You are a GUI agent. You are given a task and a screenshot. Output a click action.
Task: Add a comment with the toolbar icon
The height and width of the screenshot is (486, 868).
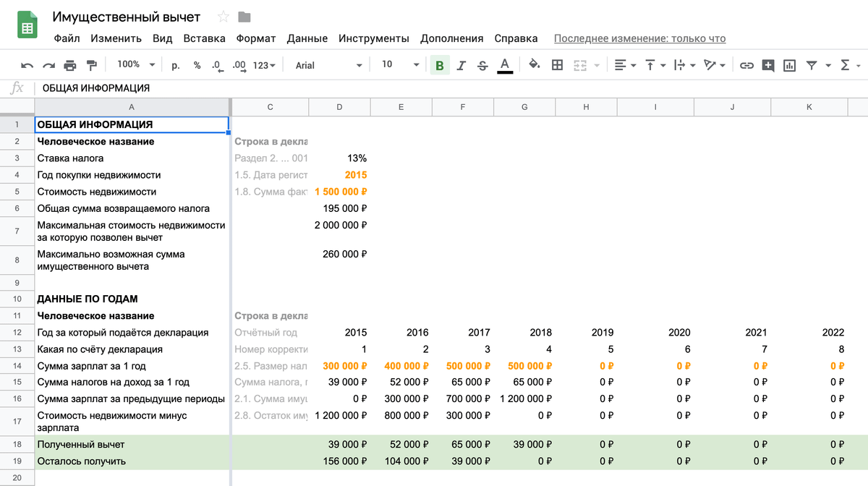[767, 65]
